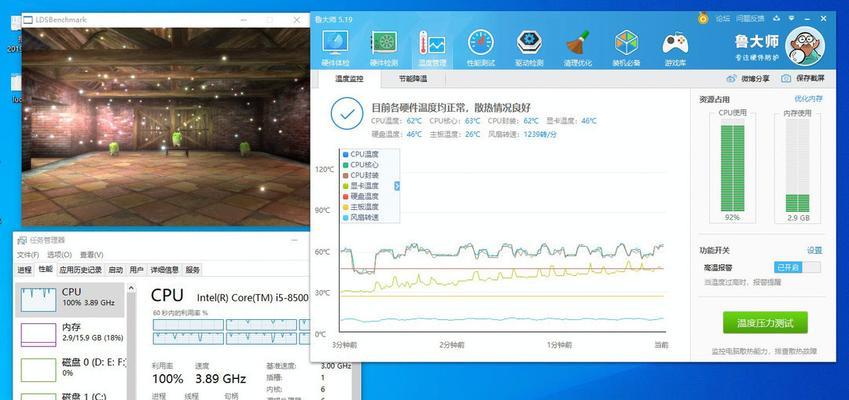This screenshot has height=400, width=849.
Task: Switch to 启动 tab in Task Manager
Action: [x=115, y=270]
